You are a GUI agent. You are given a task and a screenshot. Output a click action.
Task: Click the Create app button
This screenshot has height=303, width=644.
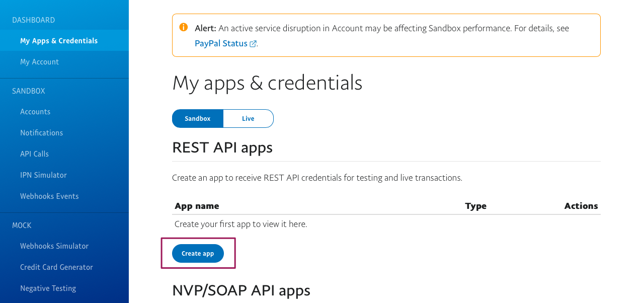(198, 254)
